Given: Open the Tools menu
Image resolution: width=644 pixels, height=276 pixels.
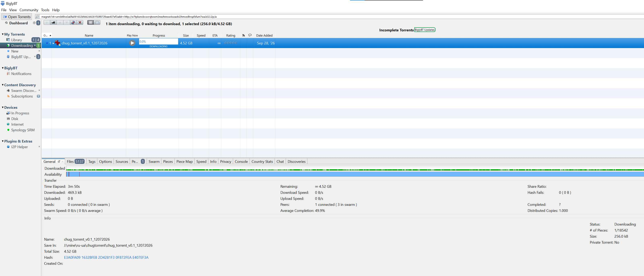Looking at the screenshot, I should (x=45, y=10).
